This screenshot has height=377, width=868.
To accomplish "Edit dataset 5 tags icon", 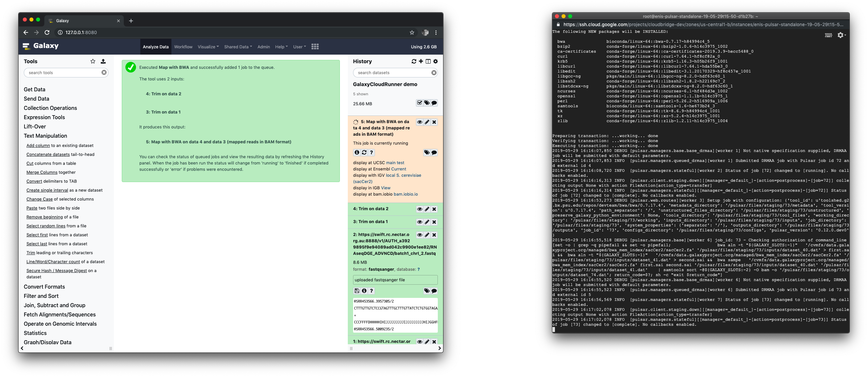I will coord(427,152).
